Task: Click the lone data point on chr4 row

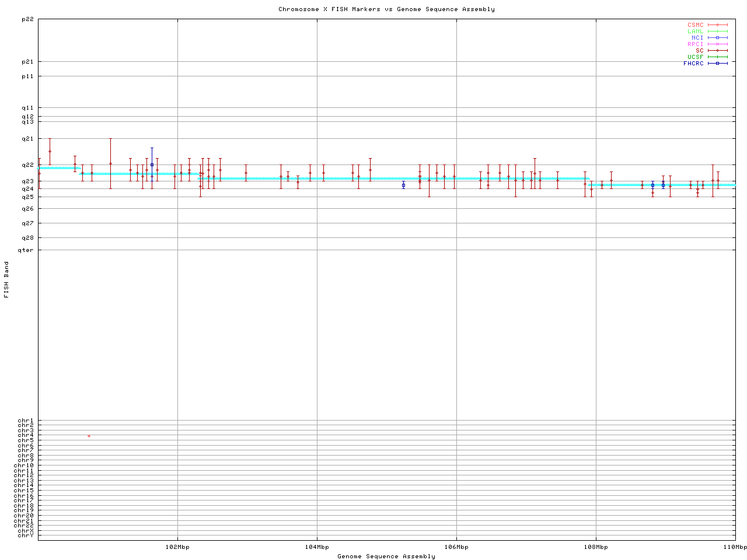Action: (x=89, y=436)
